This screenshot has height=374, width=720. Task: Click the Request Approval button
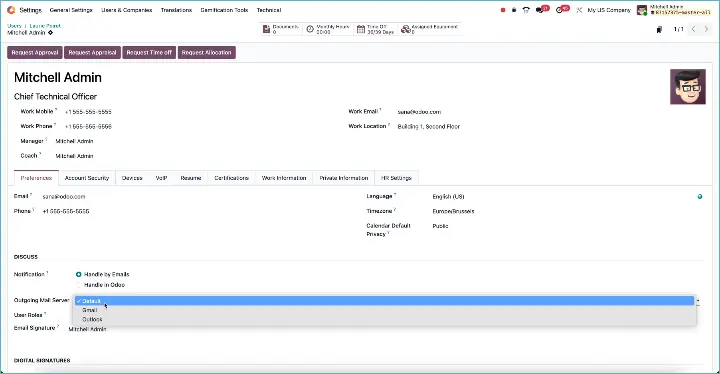point(35,52)
